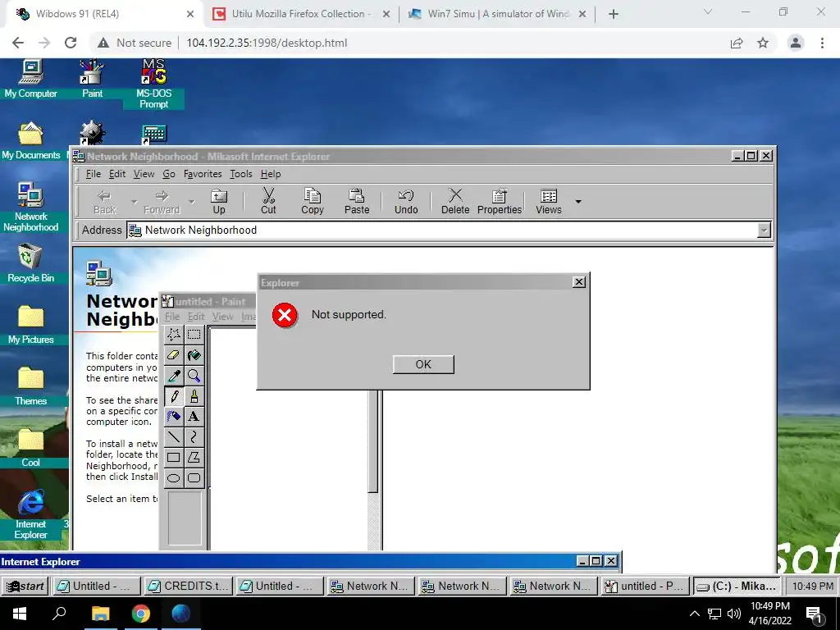Open the MS-DOS Prompt desktop shortcut
The height and width of the screenshot is (630, 840).
153,84
